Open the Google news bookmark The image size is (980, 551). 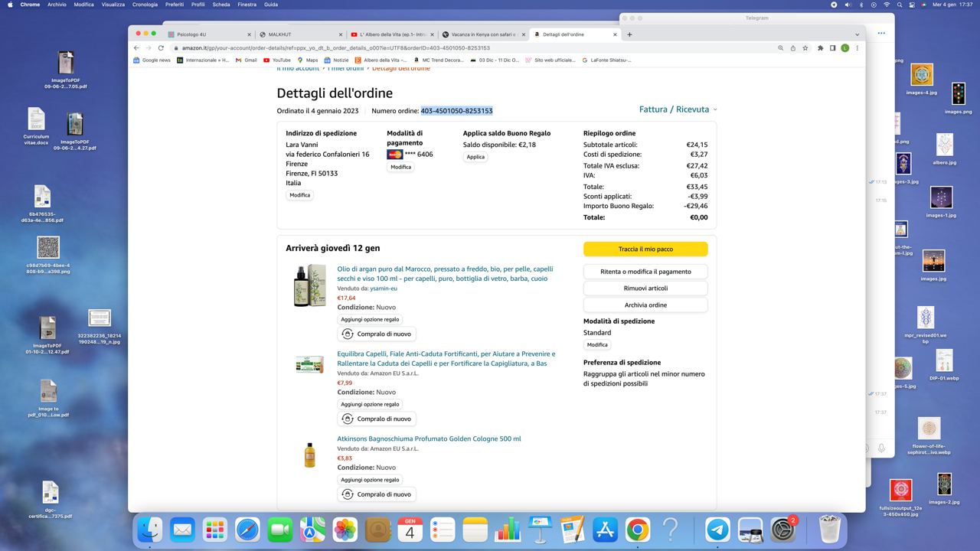click(152, 60)
